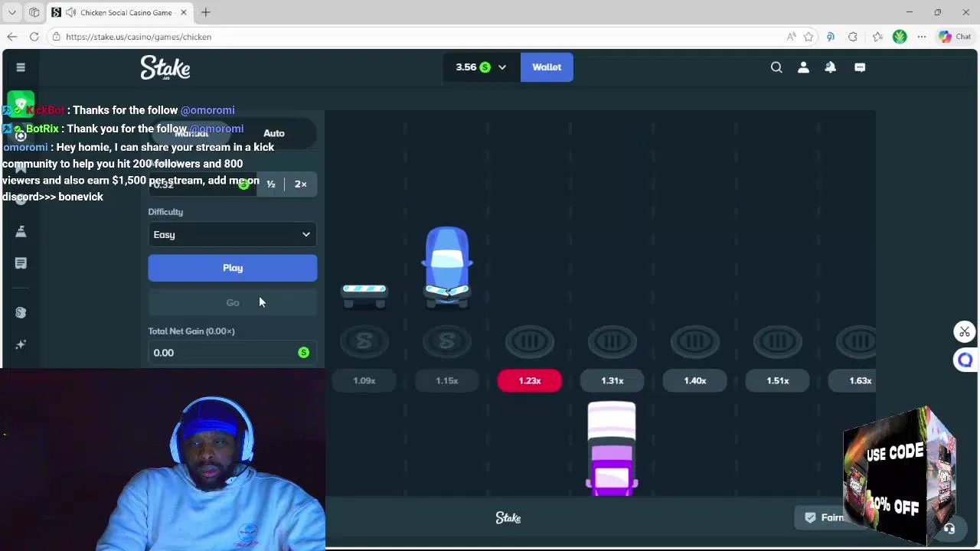Open a new browser tab

coord(205,12)
